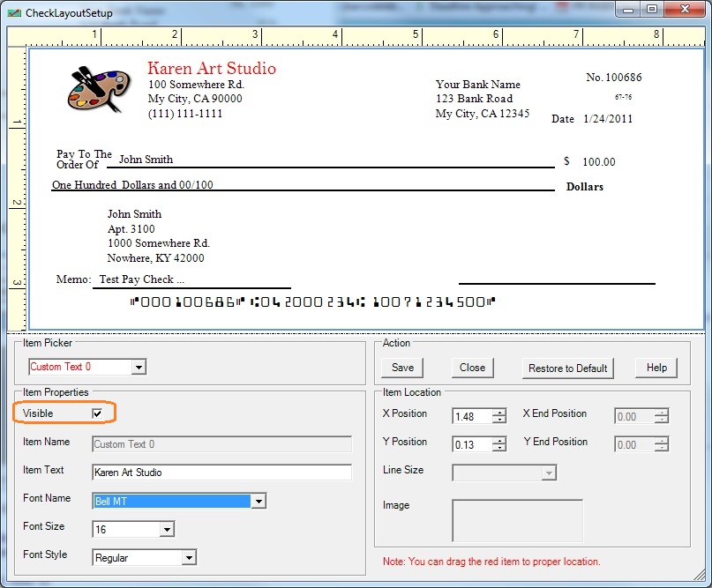Image resolution: width=712 pixels, height=588 pixels.
Task: Uncheck the Visible checkbox
Action: point(97,413)
